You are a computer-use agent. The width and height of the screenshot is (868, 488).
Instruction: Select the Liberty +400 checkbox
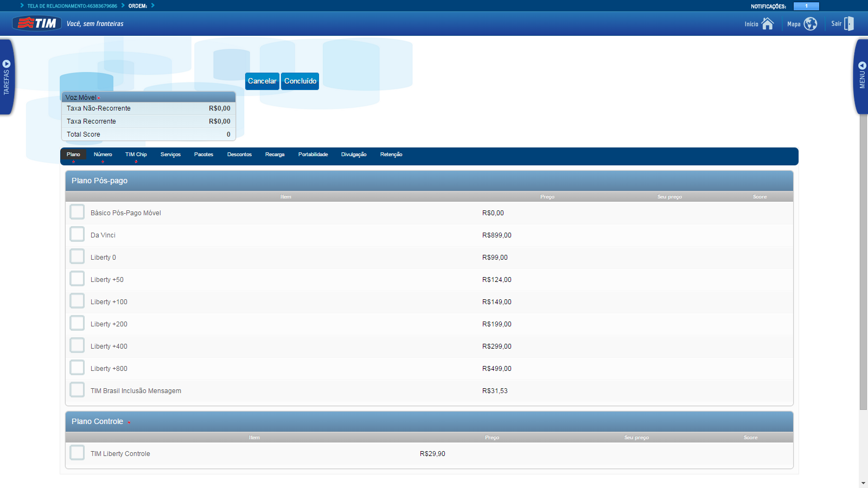click(77, 345)
